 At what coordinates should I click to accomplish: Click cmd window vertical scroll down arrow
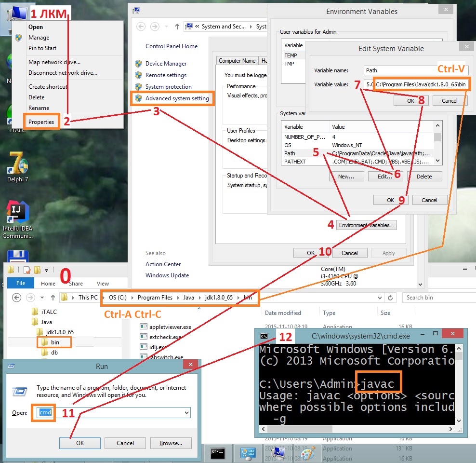459,421
